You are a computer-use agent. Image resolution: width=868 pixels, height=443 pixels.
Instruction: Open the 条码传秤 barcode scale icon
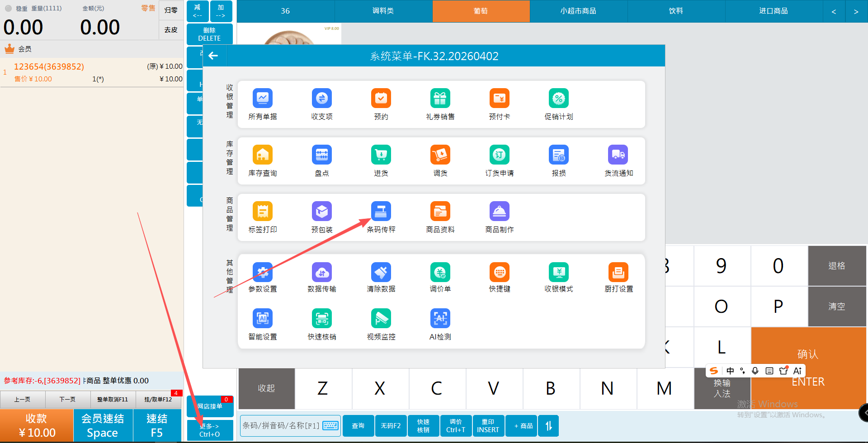[381, 212]
